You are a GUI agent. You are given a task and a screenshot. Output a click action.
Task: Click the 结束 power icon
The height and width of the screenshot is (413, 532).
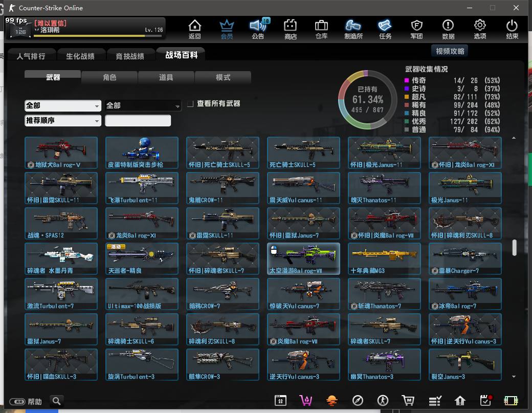point(512,29)
